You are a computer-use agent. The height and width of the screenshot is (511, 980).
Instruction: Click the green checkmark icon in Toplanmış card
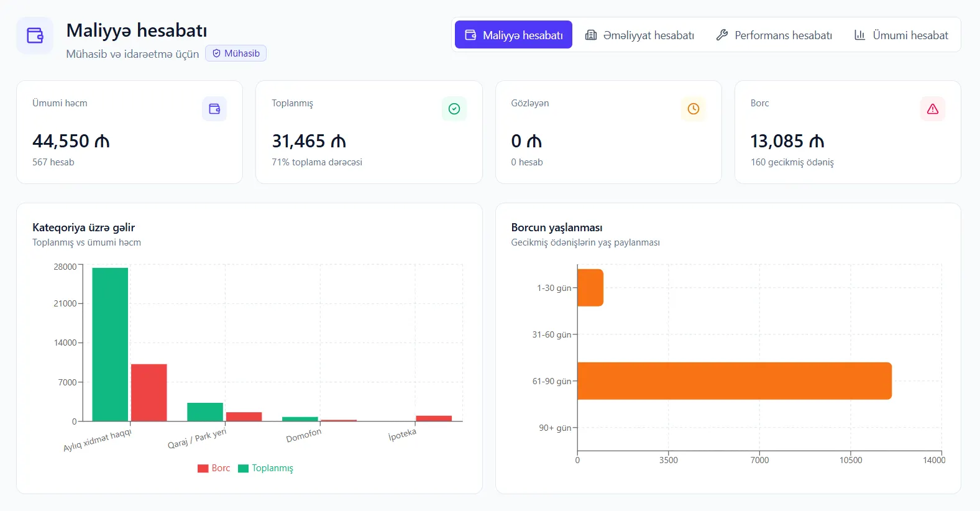[454, 109]
